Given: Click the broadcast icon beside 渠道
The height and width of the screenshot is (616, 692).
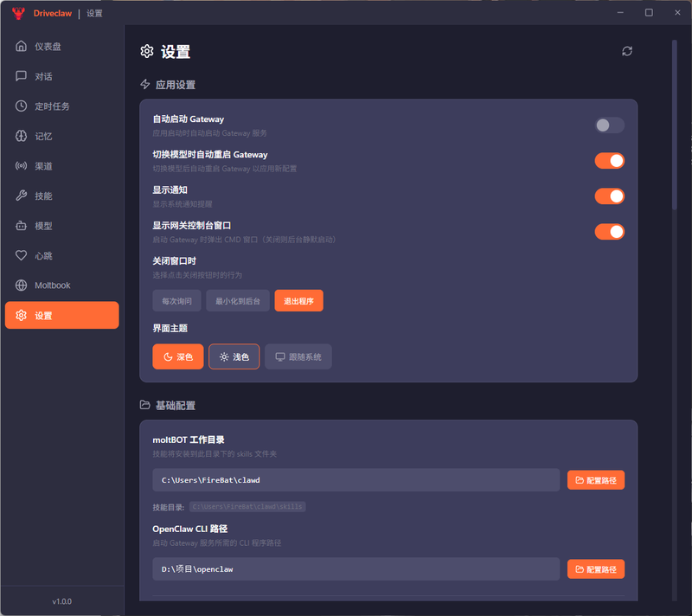Looking at the screenshot, I should tap(21, 166).
